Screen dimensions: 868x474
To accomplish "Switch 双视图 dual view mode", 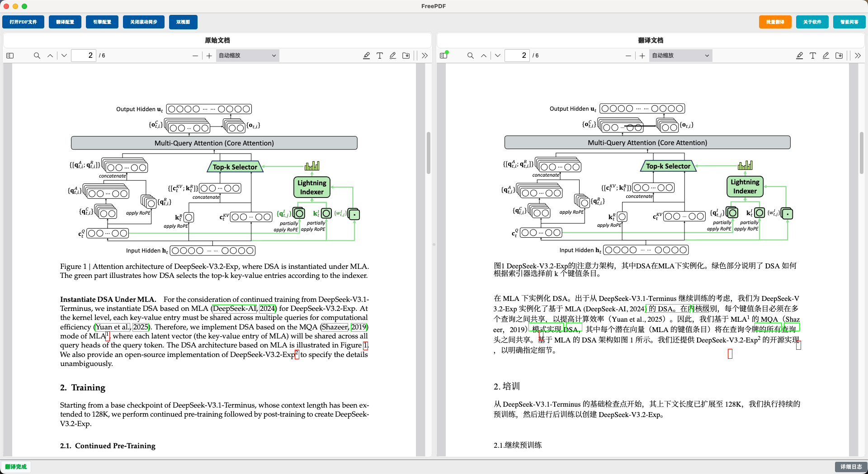I will click(183, 22).
